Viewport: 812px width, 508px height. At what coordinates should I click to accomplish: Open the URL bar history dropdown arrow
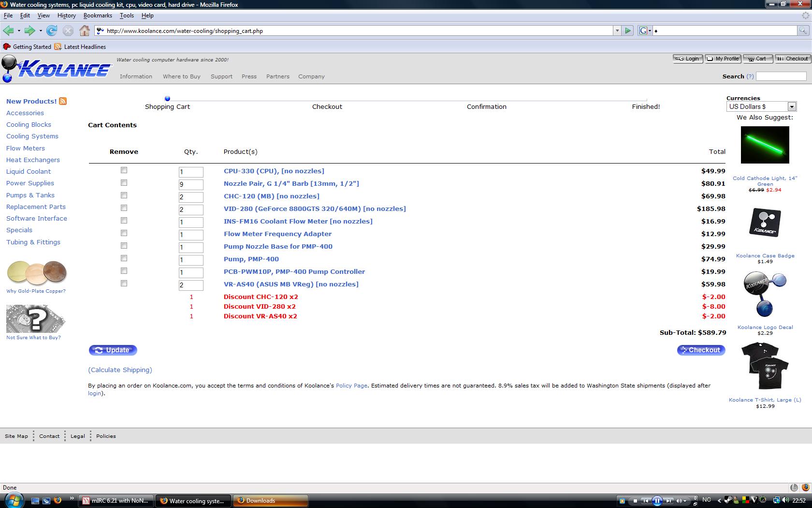click(x=617, y=30)
